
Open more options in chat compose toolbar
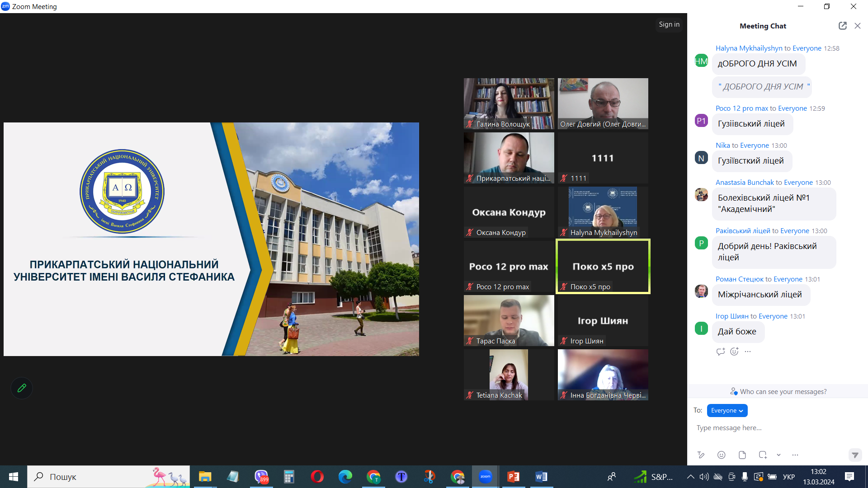[x=795, y=455]
